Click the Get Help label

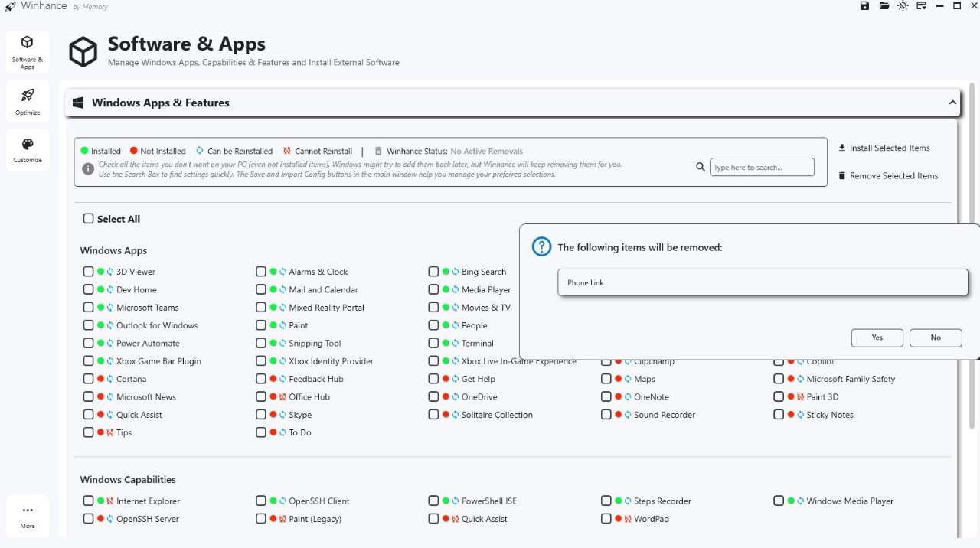[x=479, y=379]
